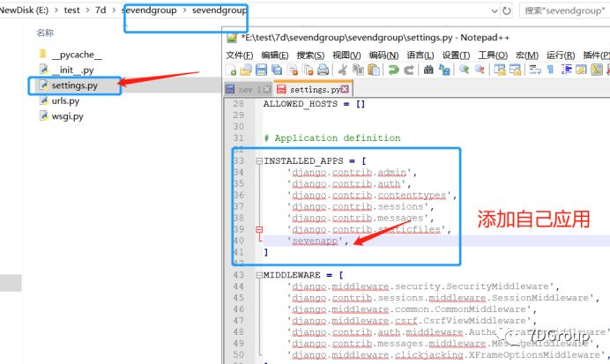Expand the chevron after the test breadcrumb
This screenshot has width=610, height=364.
87,11
